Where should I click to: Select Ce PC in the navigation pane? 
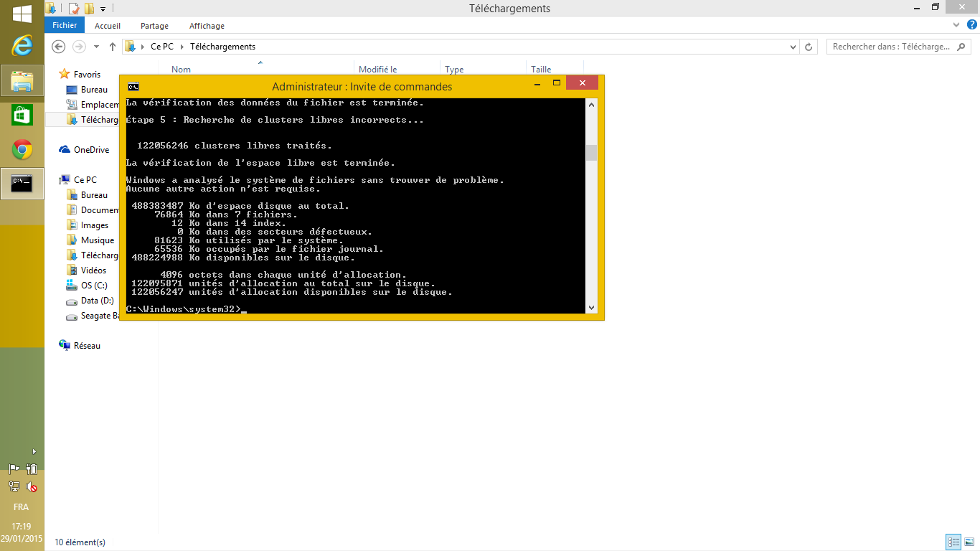(x=85, y=180)
